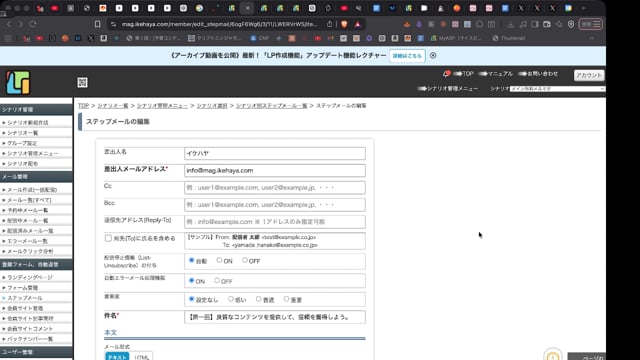Set 重要度 to 普通
The image size is (640, 360).
258,299
